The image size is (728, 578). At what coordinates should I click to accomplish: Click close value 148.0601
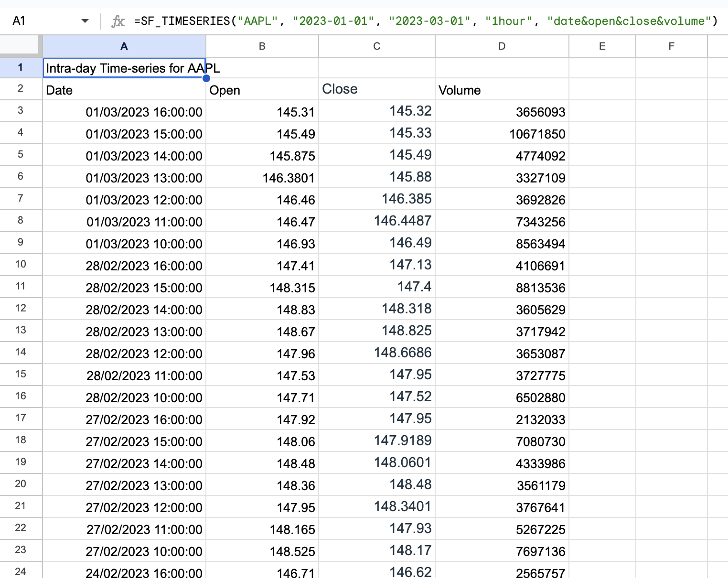377,463
